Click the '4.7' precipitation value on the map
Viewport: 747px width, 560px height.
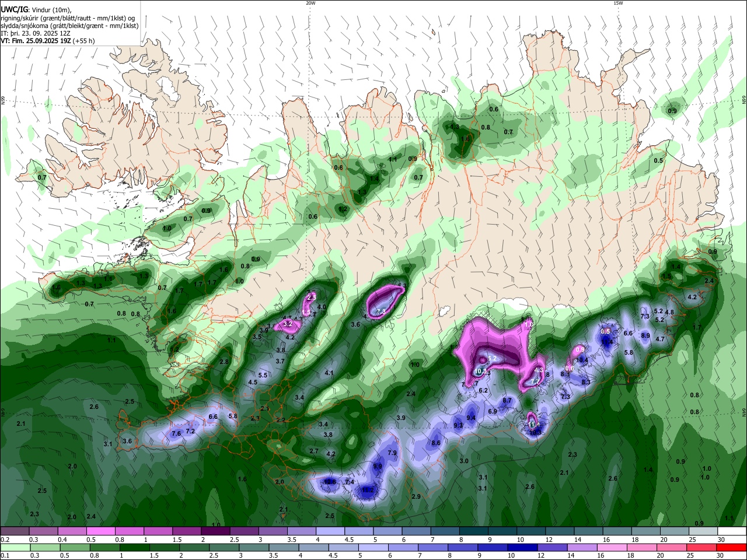point(660,339)
